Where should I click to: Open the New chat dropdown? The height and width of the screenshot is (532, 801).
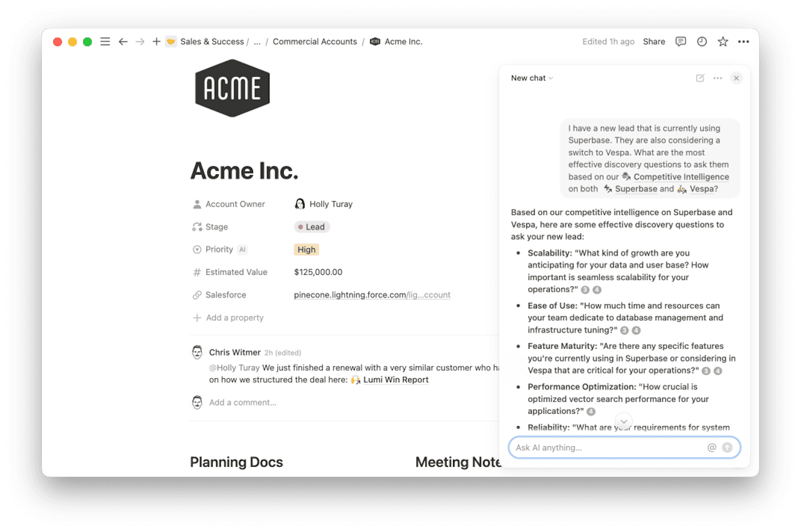[531, 78]
